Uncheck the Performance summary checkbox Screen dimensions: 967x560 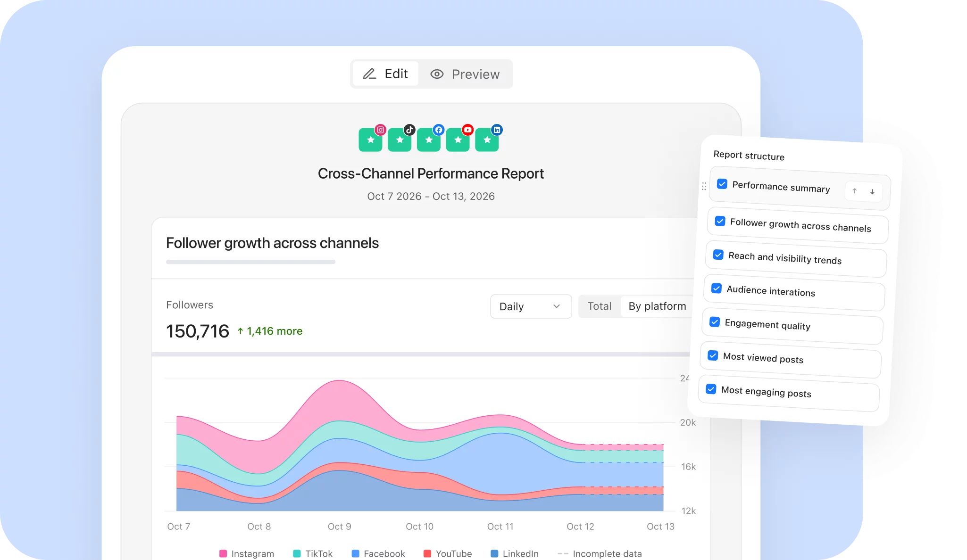pyautogui.click(x=722, y=184)
